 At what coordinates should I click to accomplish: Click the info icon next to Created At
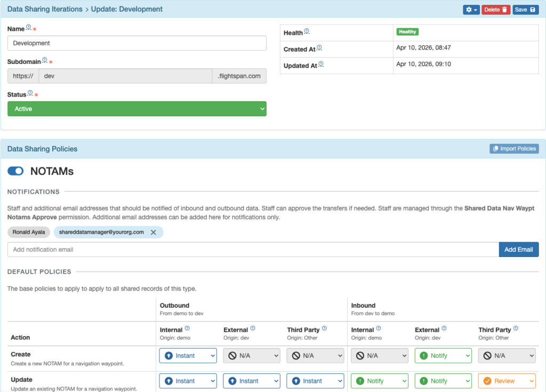click(x=319, y=48)
